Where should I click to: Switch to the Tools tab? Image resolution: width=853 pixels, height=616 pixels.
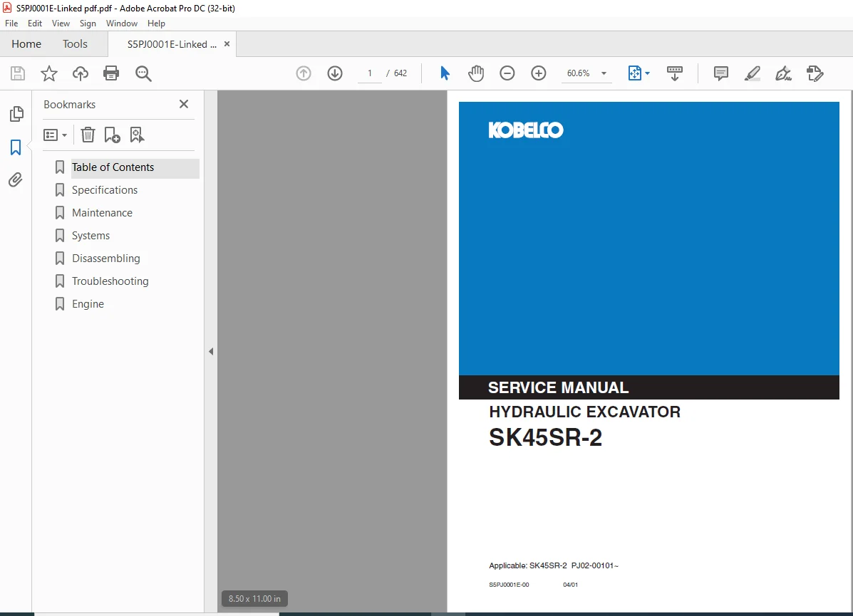tap(75, 44)
